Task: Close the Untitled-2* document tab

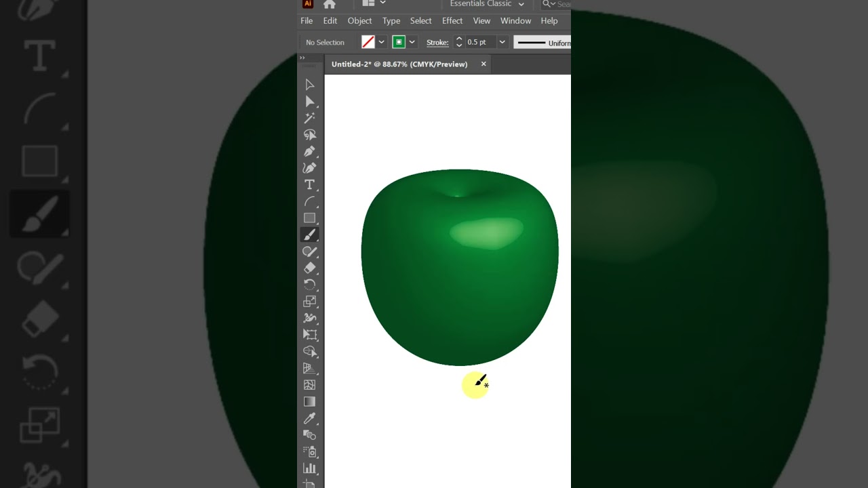Action: point(484,64)
